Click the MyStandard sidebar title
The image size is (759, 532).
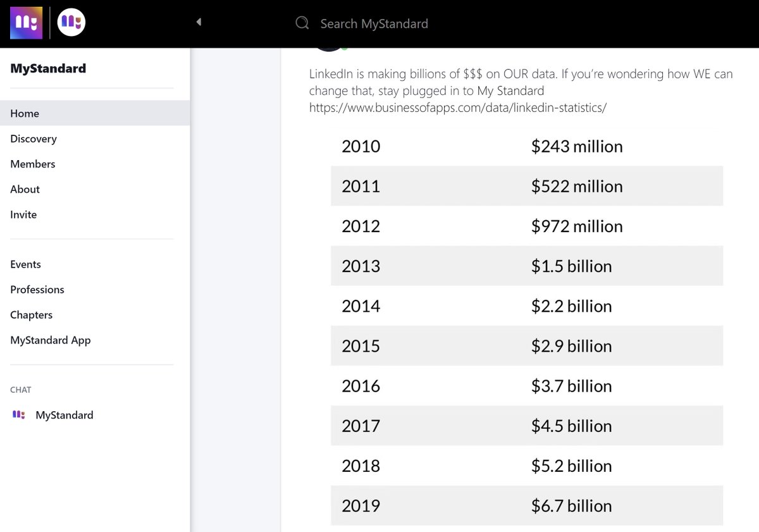point(48,68)
